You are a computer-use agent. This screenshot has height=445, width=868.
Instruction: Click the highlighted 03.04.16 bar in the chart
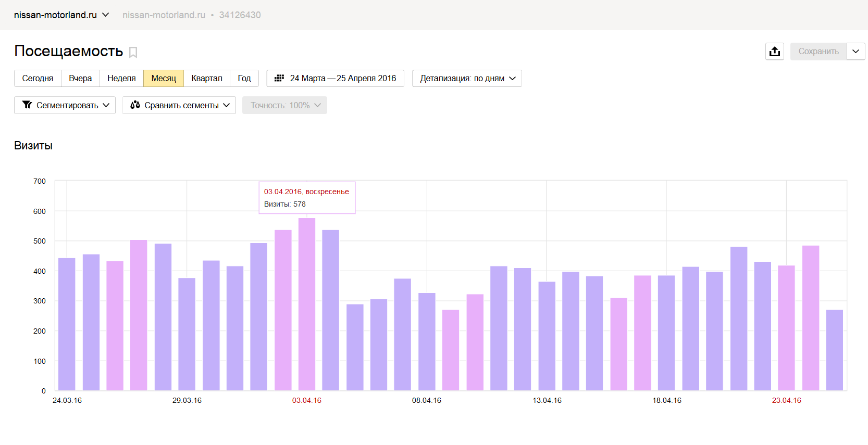(x=307, y=304)
